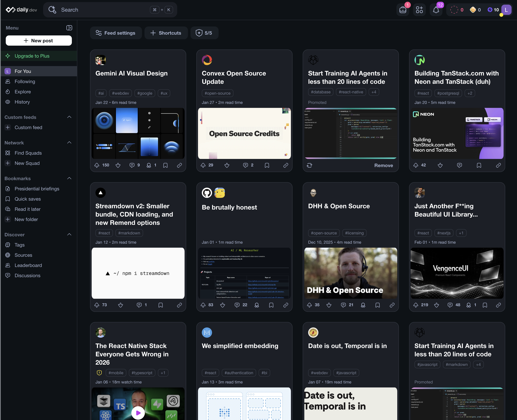Bookmark the Convex Open Source Update post

267,165
